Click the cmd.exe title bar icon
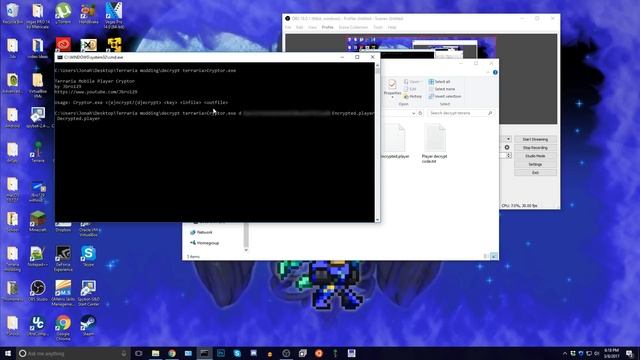This screenshot has height=360, width=640. point(60,57)
